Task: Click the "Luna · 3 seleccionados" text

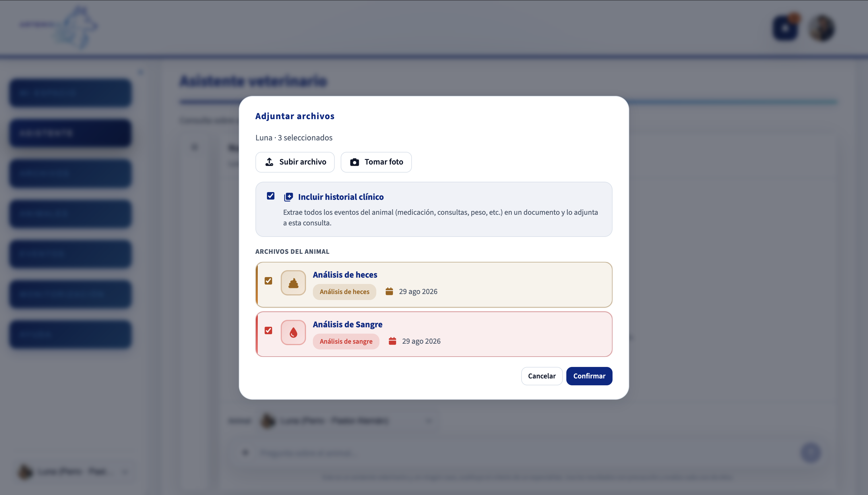Action: point(294,138)
